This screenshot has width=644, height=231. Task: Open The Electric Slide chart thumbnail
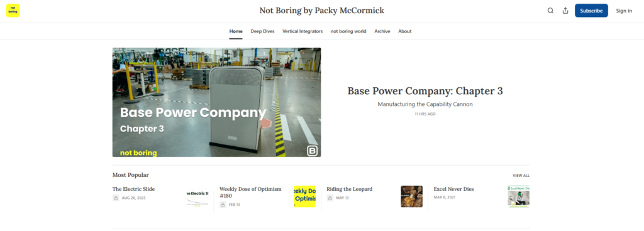pyautogui.click(x=197, y=196)
